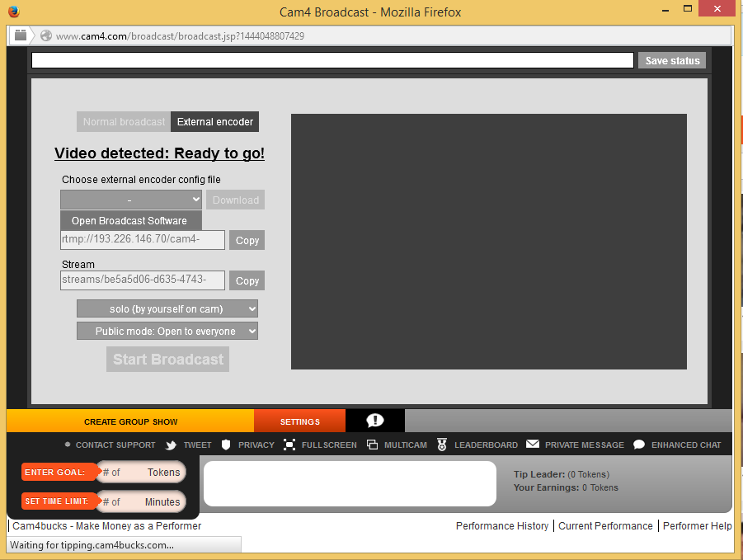Expand the Public mode visibility dropdown
This screenshot has width=743, height=560.
167,331
